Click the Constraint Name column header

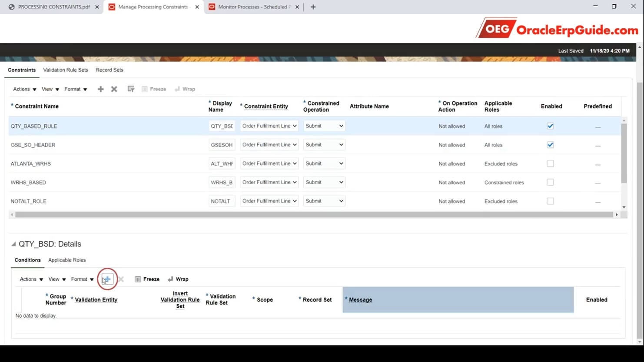37,106
